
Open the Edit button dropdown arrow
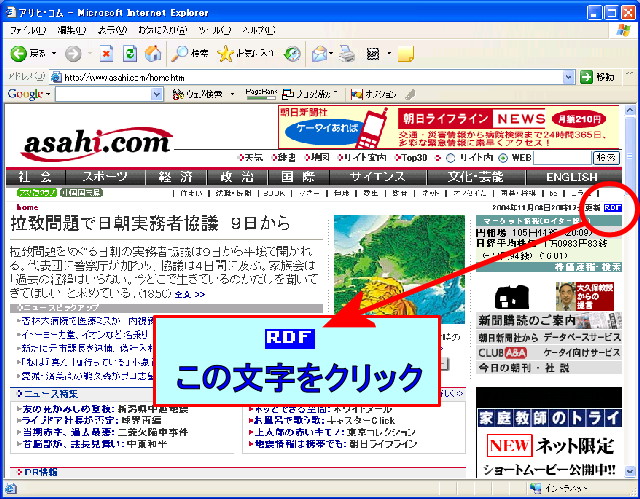click(389, 53)
